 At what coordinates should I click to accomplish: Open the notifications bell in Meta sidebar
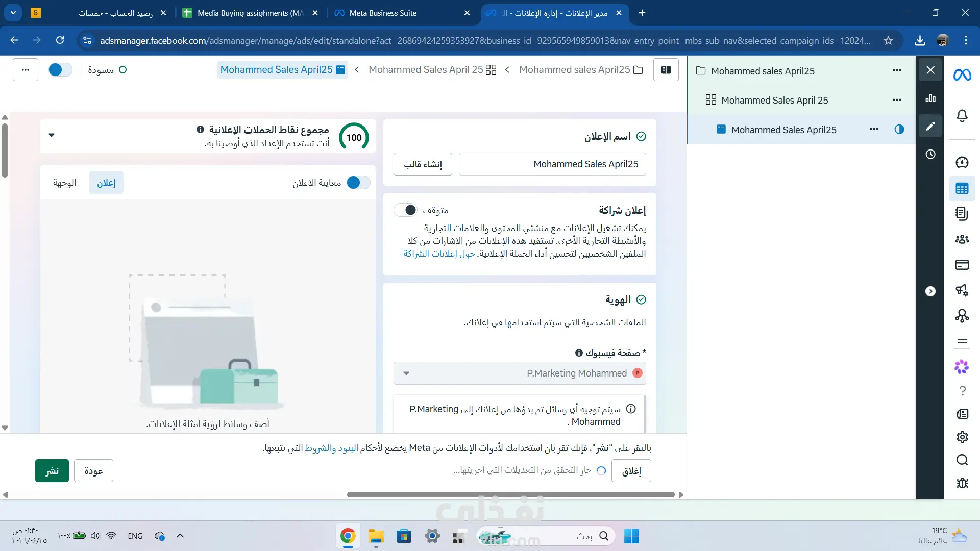click(962, 116)
